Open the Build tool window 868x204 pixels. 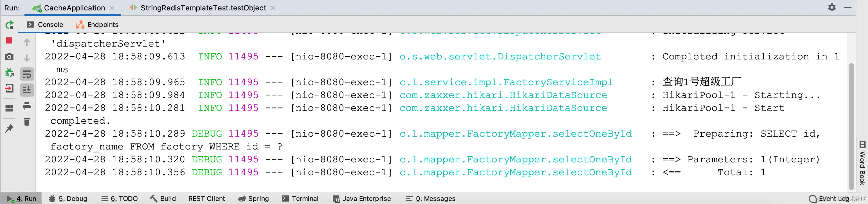(163, 198)
